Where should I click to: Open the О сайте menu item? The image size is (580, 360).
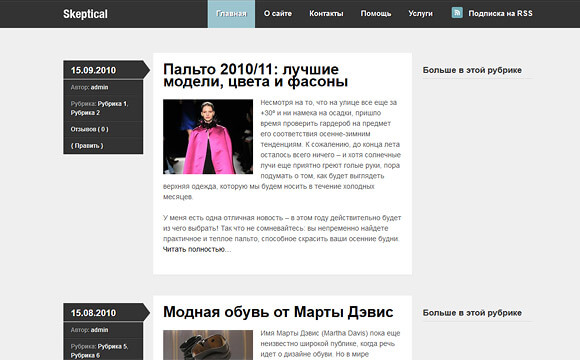coord(278,14)
